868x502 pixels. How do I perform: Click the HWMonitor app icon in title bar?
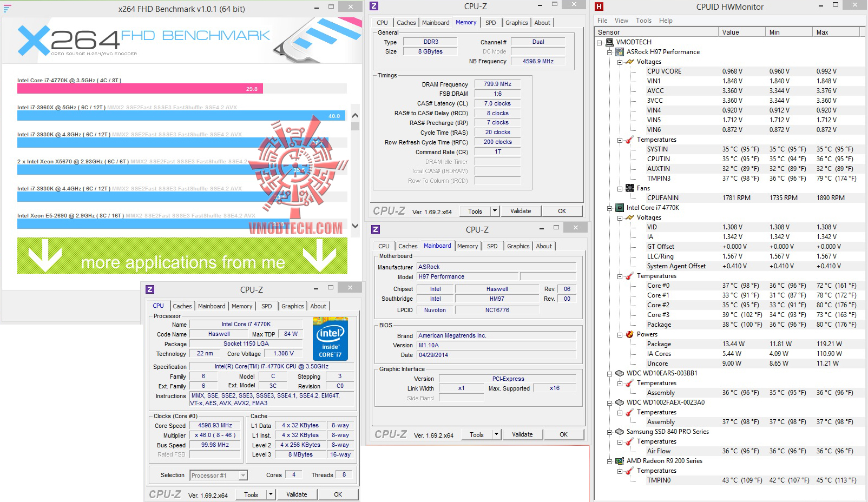pyautogui.click(x=599, y=6)
